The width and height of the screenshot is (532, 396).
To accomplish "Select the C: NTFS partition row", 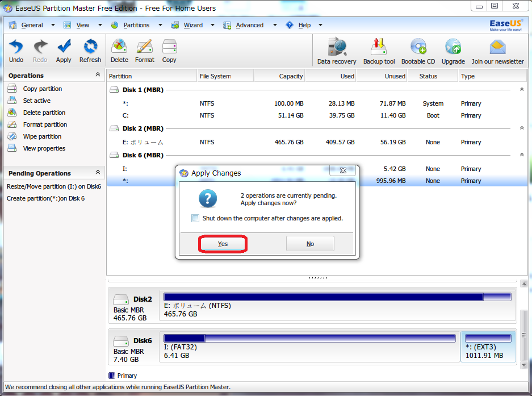I will coord(317,115).
